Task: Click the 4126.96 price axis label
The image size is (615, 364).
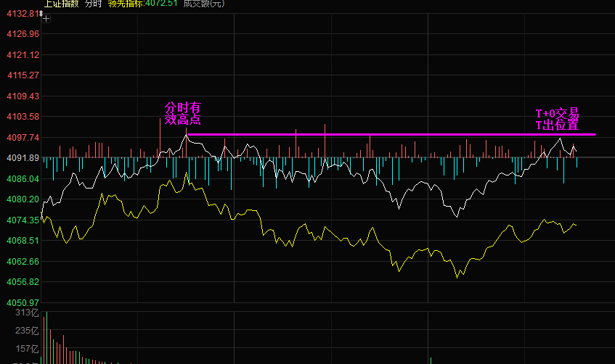Action: click(23, 34)
